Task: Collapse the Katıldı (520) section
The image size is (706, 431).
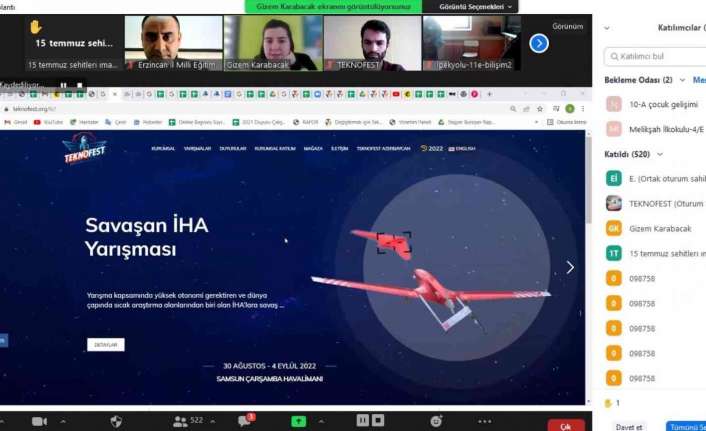Action: point(660,154)
